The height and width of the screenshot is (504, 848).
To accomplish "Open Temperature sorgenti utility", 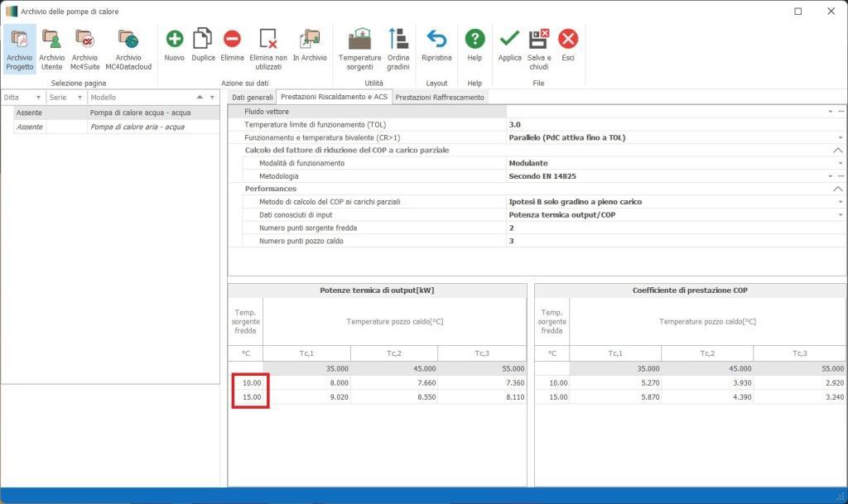I will (359, 49).
